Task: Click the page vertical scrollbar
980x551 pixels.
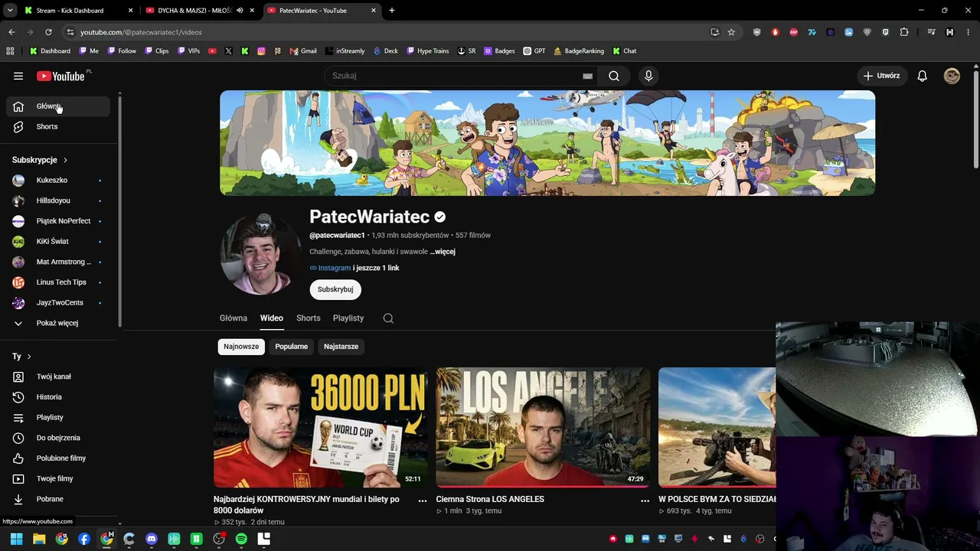Action: coord(975,119)
